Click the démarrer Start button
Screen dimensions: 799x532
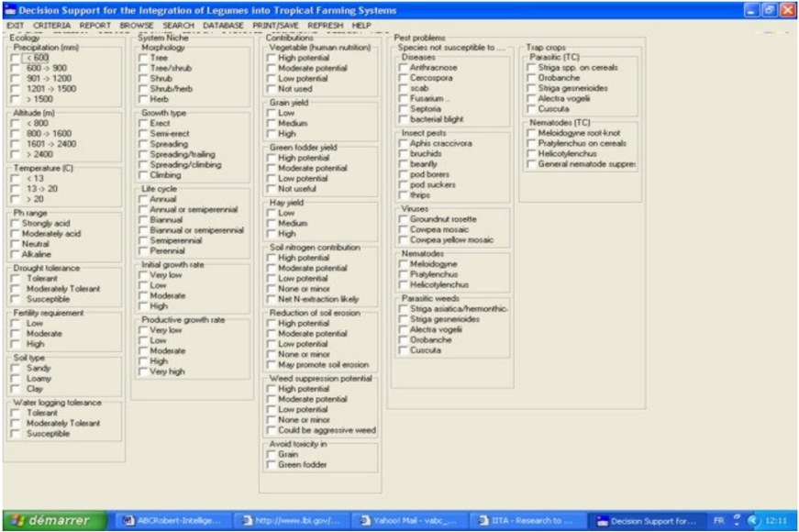(x=54, y=520)
